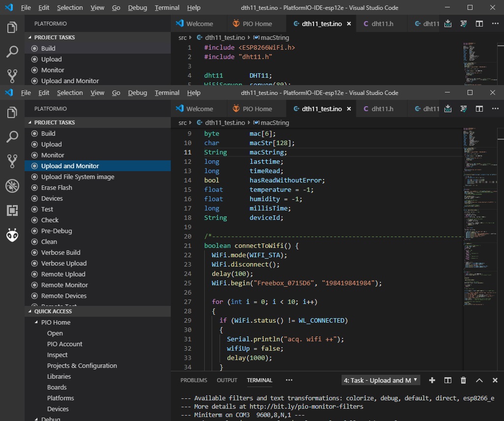The image size is (504, 421).
Task: Maximize the panel with the up chevron
Action: pyautogui.click(x=479, y=380)
